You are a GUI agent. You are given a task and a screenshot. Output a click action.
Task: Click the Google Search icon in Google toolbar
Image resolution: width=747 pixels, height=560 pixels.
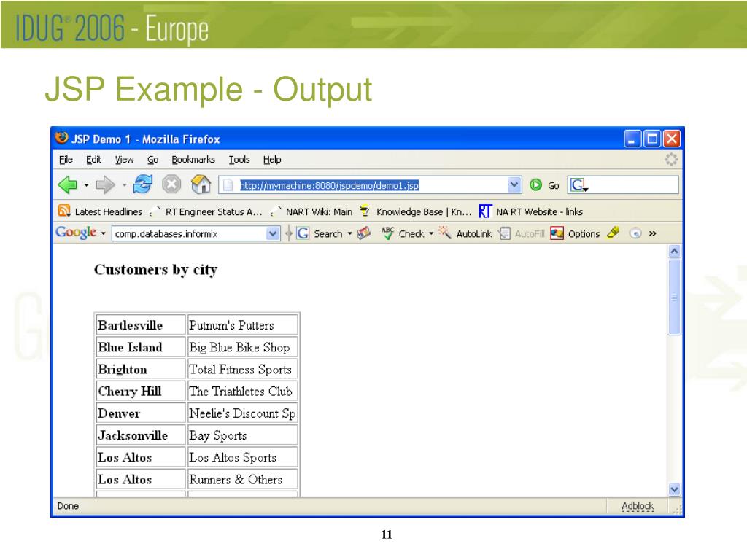302,233
